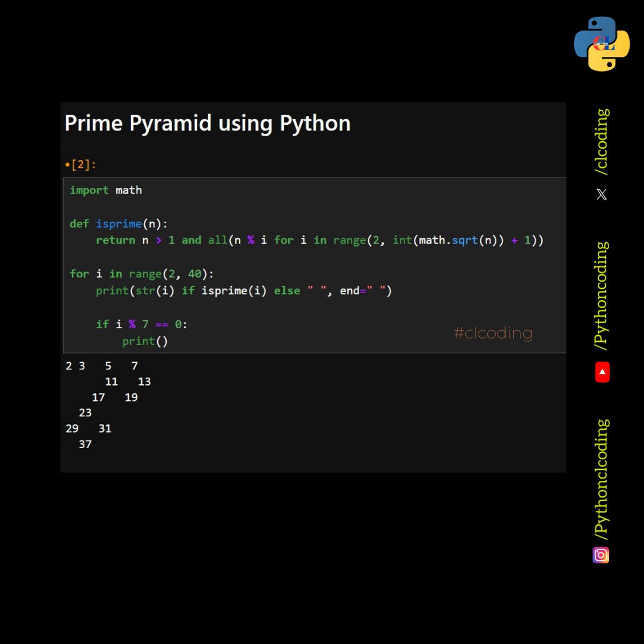Click the orange cell prompt marker dot
Image resolution: width=644 pixels, height=644 pixels.
coord(67,165)
